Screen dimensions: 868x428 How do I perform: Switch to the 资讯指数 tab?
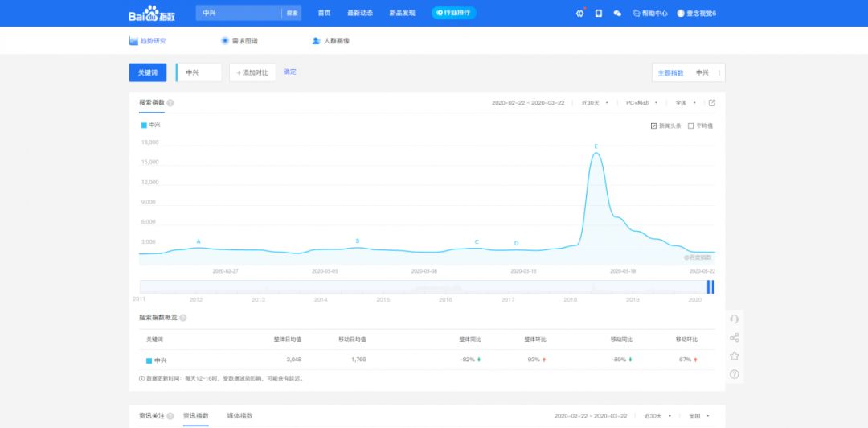click(x=196, y=416)
